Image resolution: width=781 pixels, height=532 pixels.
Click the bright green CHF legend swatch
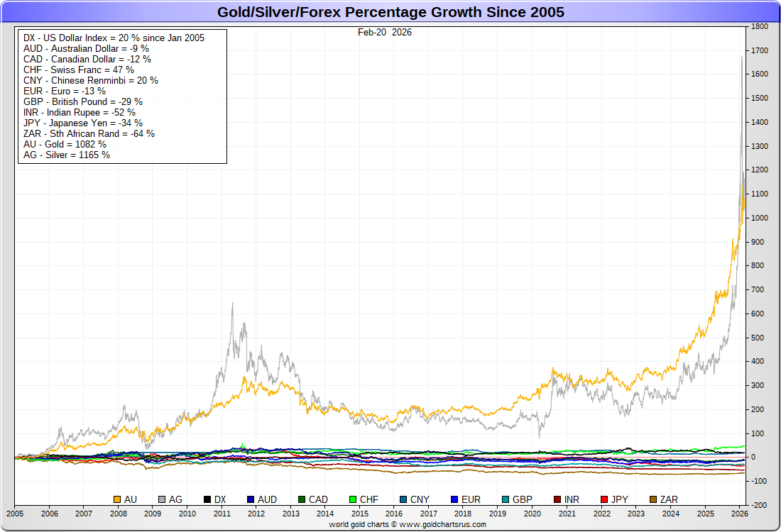coord(353,500)
